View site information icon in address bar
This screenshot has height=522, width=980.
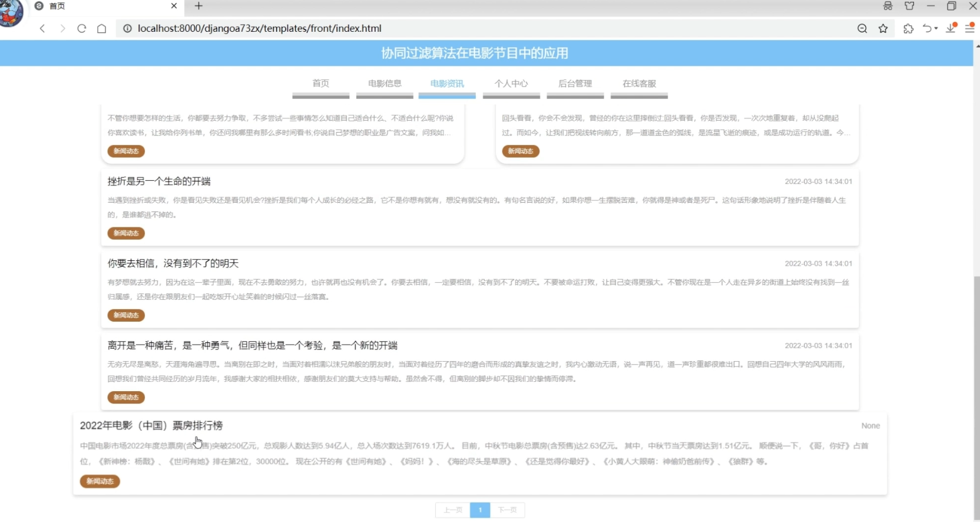pyautogui.click(x=127, y=28)
